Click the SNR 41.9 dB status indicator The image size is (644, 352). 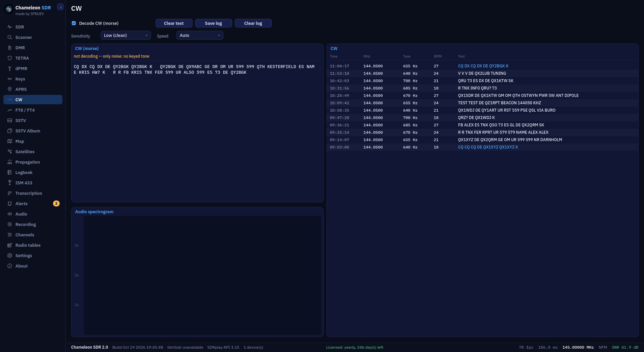(625, 347)
